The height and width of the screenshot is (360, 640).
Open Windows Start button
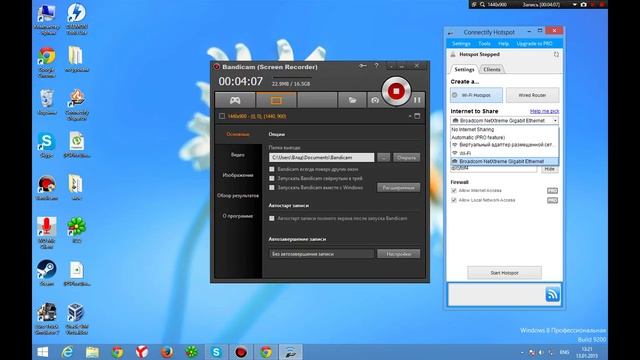click(42, 352)
